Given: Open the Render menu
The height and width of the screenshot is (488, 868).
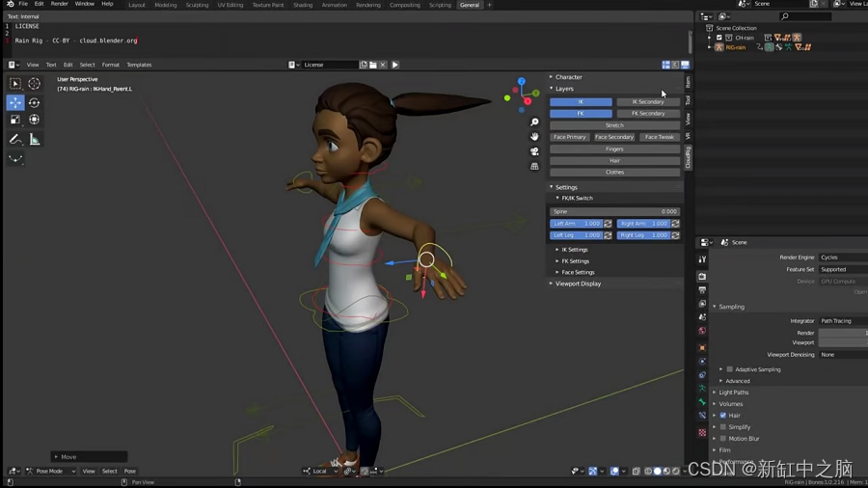Looking at the screenshot, I should point(59,4).
